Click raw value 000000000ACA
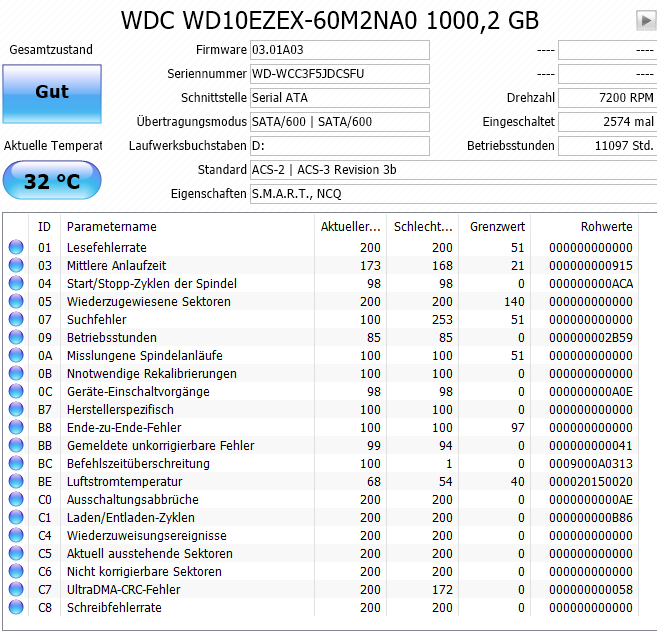657x632 pixels. pos(591,283)
